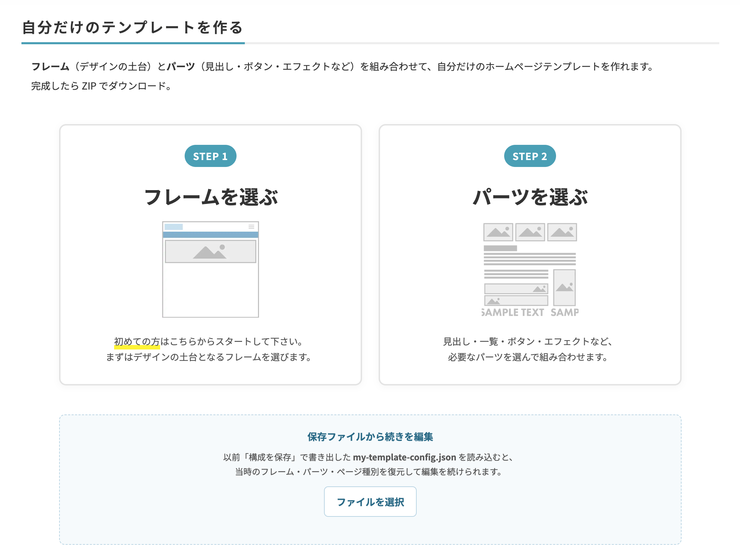Open the パーツを選ぶ card heading
Image resolution: width=740 pixels, height=560 pixels.
(530, 197)
